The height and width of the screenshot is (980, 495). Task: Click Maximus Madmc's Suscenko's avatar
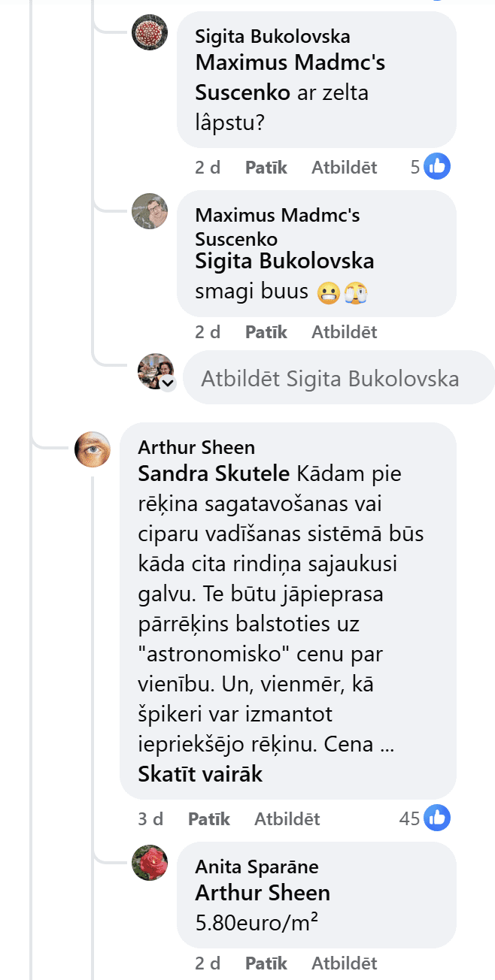pos(149,211)
